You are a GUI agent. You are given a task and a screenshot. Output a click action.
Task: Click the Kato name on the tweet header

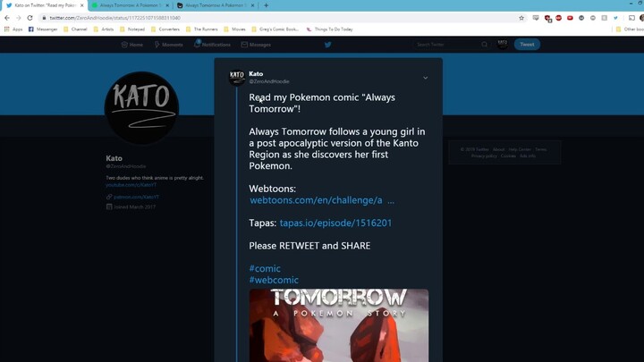click(x=256, y=74)
